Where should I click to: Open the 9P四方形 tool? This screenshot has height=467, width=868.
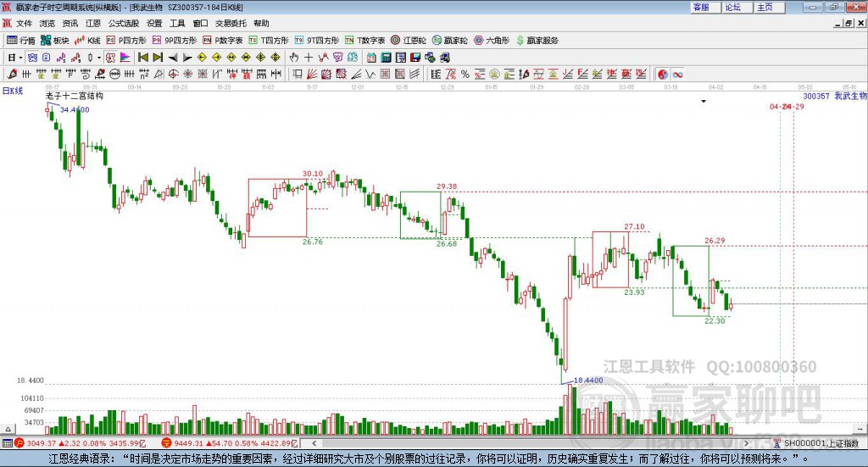coord(175,41)
